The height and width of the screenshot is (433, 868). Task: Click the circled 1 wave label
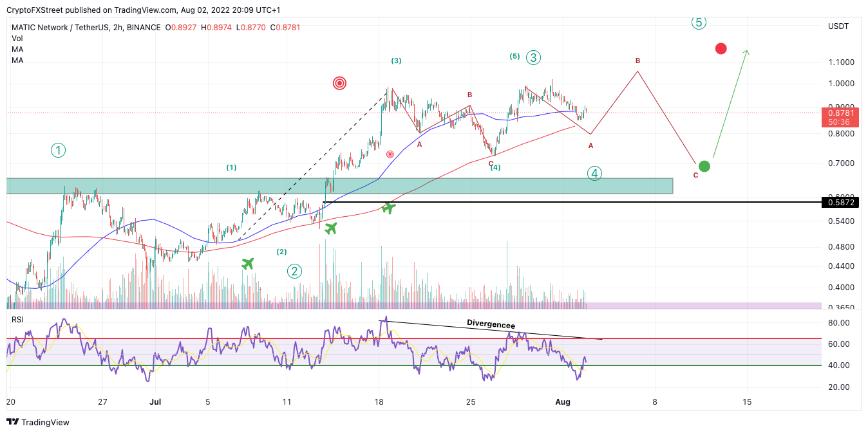point(58,151)
